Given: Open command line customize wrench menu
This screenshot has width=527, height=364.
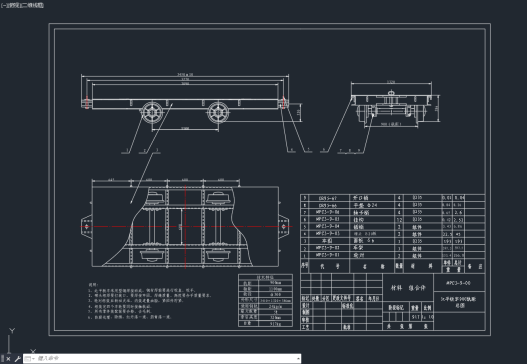Looking at the screenshot, I should 17,359.
